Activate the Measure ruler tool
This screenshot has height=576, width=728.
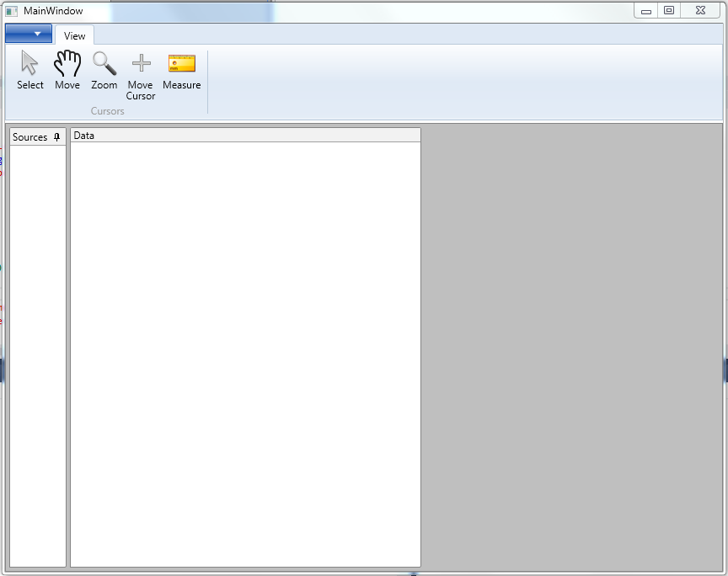(x=181, y=71)
